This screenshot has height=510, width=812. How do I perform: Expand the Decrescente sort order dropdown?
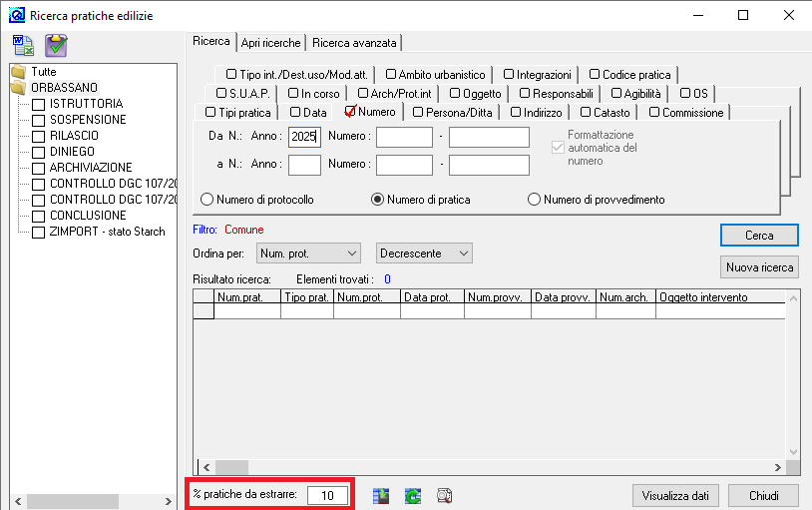click(x=424, y=254)
